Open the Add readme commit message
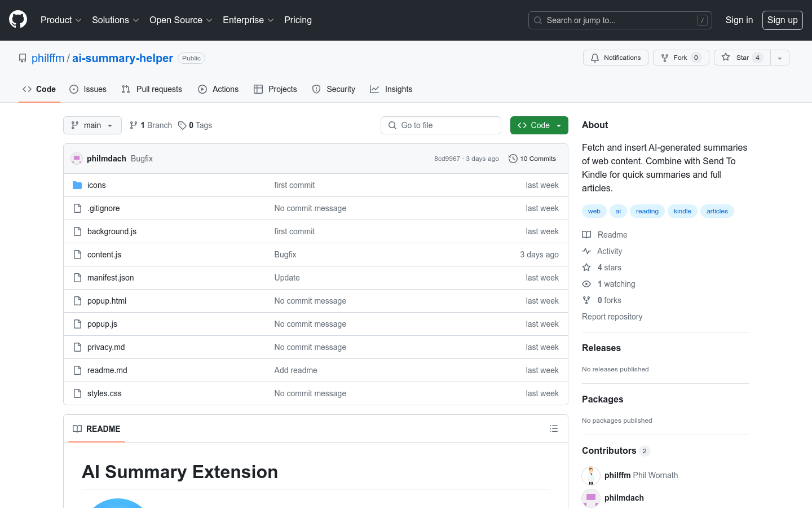The width and height of the screenshot is (812, 508). [x=296, y=370]
